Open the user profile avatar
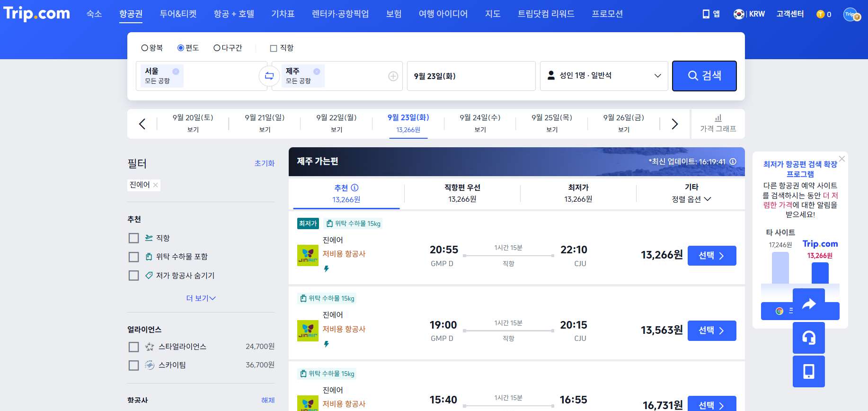Image resolution: width=868 pixels, height=411 pixels. (851, 14)
